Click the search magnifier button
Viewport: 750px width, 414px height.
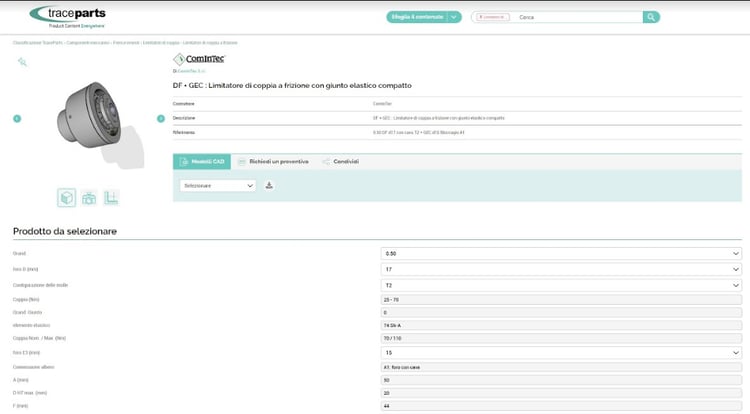click(651, 17)
